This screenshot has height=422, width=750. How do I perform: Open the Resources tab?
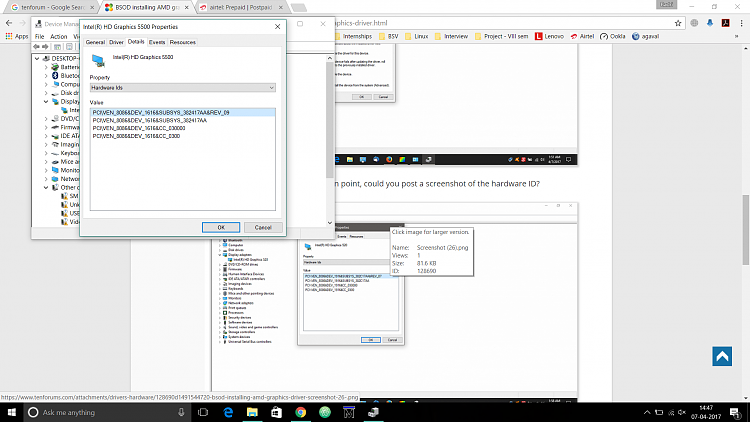pyautogui.click(x=183, y=42)
